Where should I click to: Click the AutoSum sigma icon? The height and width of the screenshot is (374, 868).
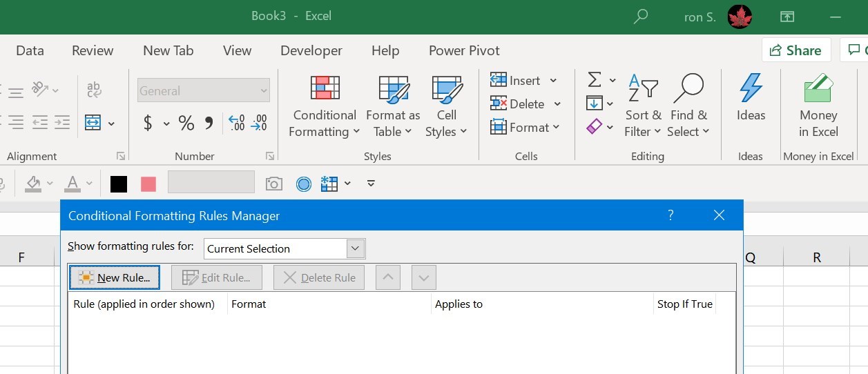pos(594,80)
